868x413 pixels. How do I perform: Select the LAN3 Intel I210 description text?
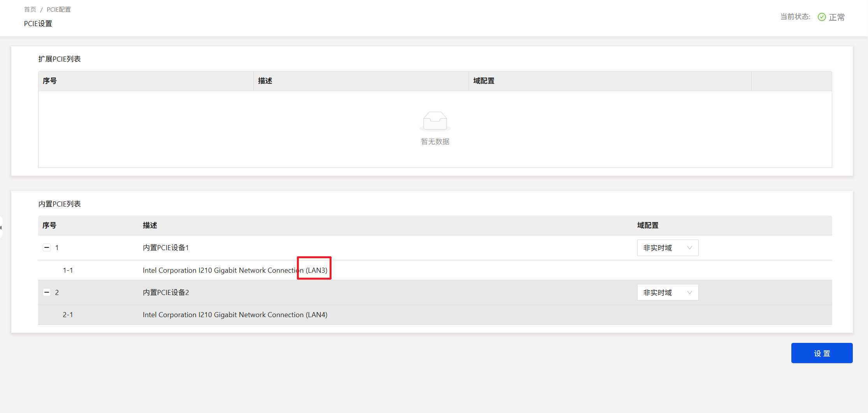pos(235,270)
